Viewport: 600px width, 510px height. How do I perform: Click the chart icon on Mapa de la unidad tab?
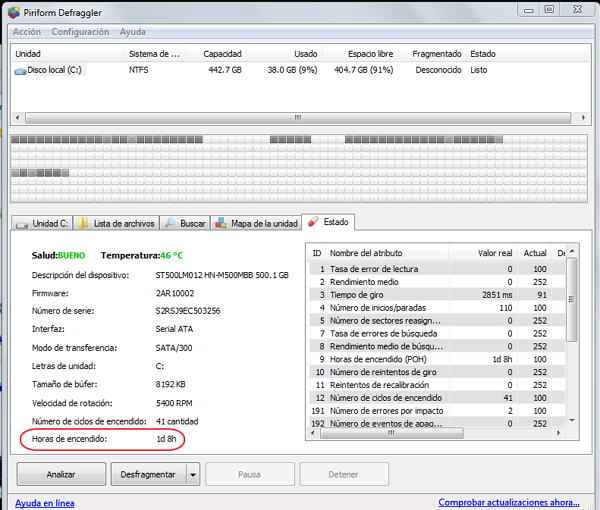[220, 223]
